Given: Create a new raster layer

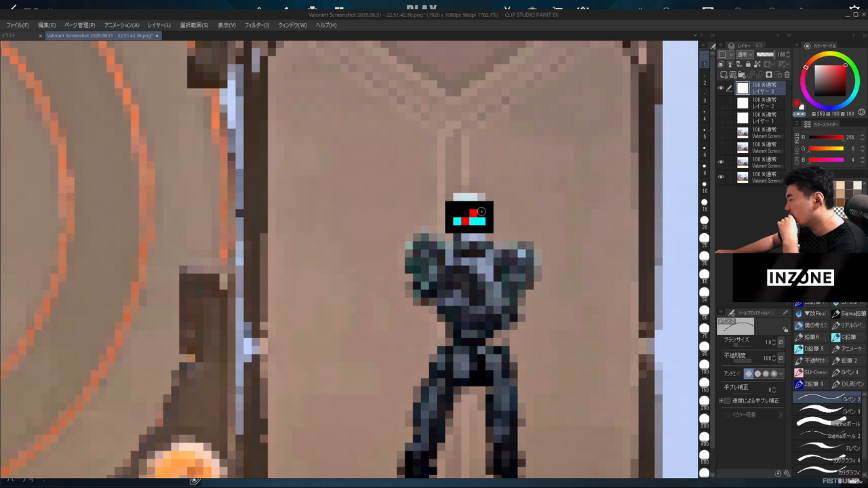Looking at the screenshot, I should [724, 75].
